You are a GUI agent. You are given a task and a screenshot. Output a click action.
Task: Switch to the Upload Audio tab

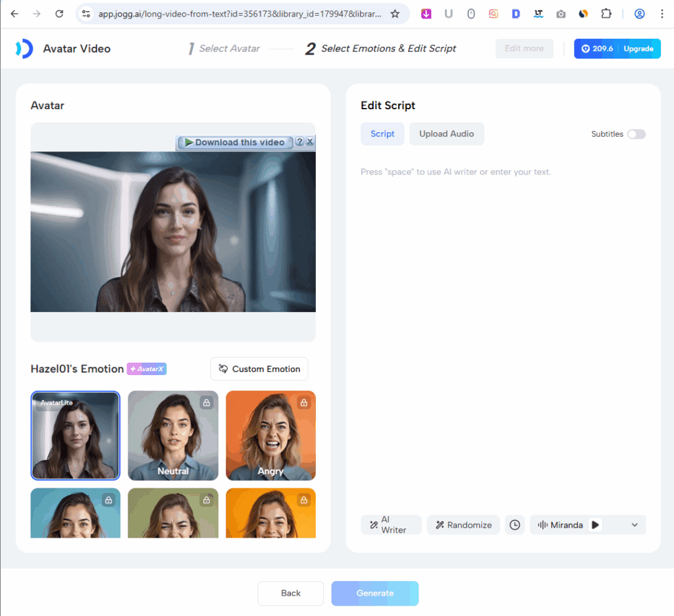(x=446, y=134)
